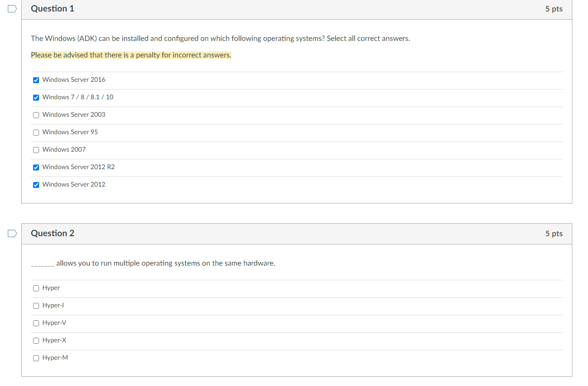This screenshot has height=386, width=588.
Task: Uncheck the Windows 7 / 8 / 8.1 / 10 answer
Action: [x=36, y=97]
